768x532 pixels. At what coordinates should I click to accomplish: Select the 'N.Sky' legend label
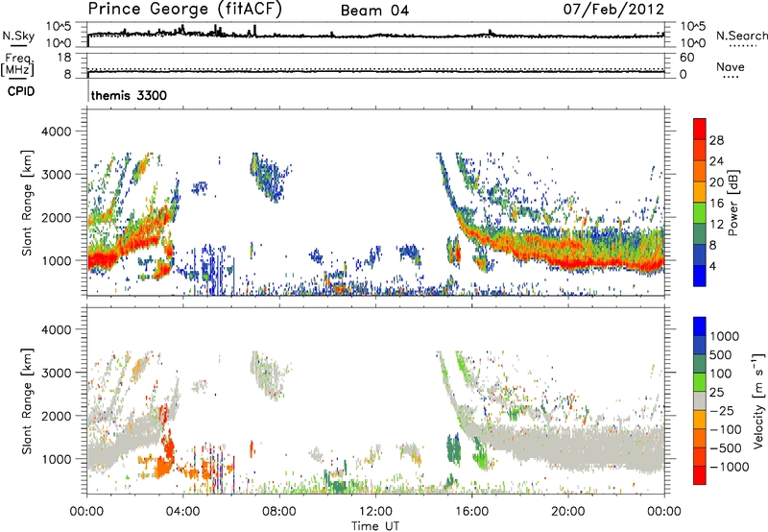click(18, 36)
